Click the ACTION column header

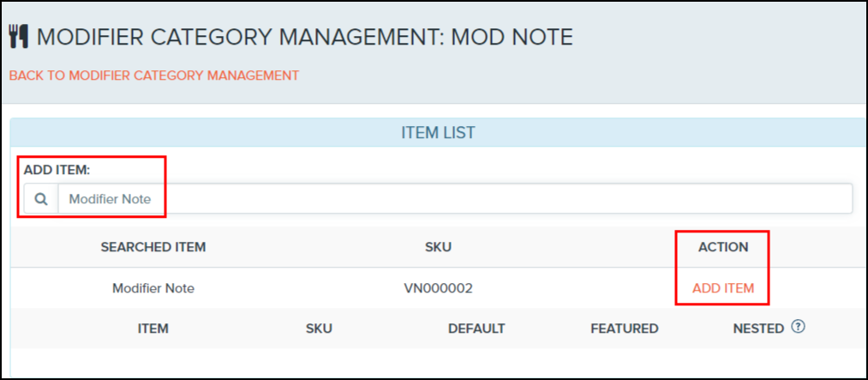click(x=723, y=247)
